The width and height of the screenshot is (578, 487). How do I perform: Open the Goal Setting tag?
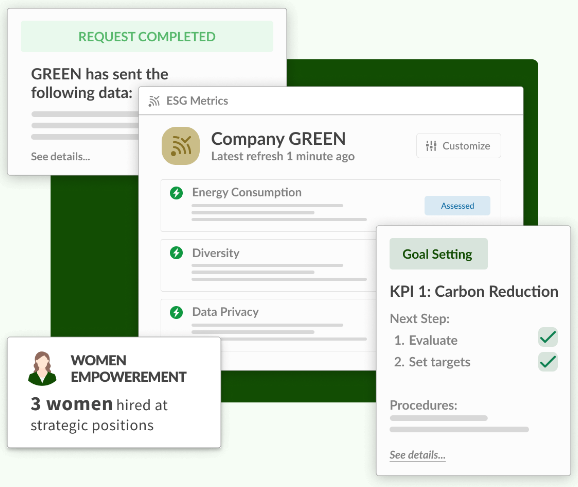439,254
